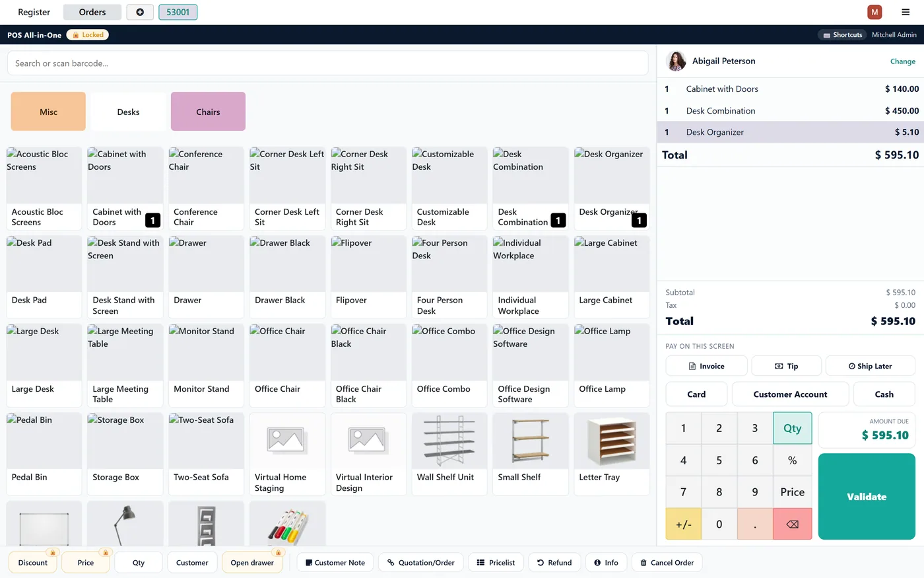The height and width of the screenshot is (578, 924).
Task: Add a Customer Note
Action: pos(335,563)
